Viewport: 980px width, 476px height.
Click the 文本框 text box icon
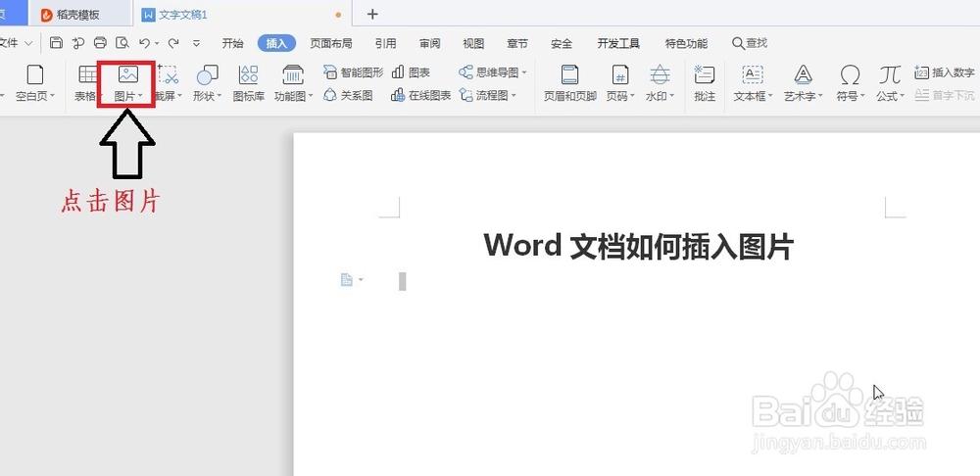pyautogui.click(x=753, y=75)
